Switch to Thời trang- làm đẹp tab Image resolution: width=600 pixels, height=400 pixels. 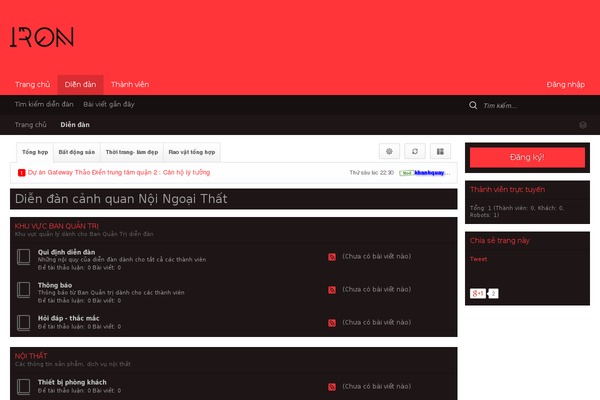pyautogui.click(x=132, y=152)
